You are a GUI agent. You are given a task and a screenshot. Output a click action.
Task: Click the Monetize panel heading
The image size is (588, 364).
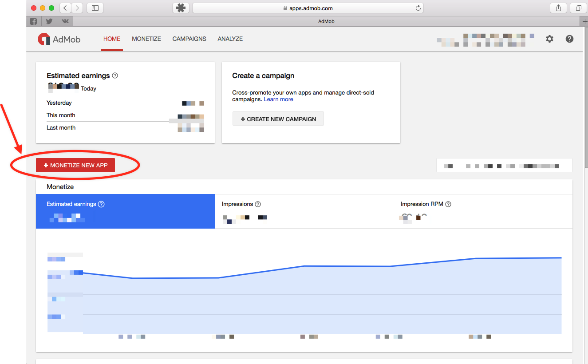[x=60, y=187]
